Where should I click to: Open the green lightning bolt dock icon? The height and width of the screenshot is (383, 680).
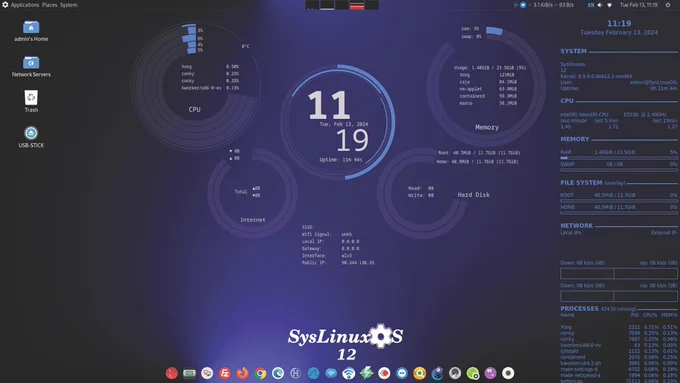point(366,373)
